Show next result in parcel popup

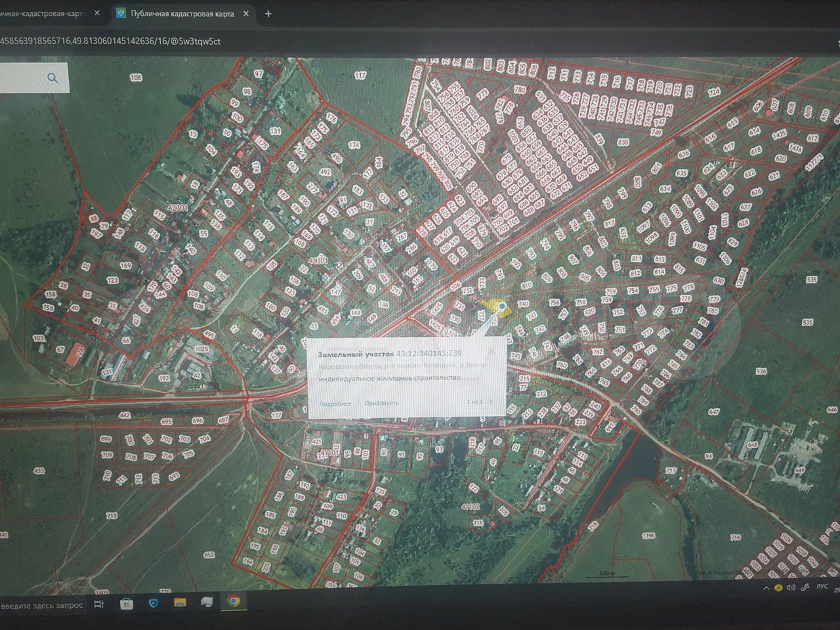click(x=491, y=402)
